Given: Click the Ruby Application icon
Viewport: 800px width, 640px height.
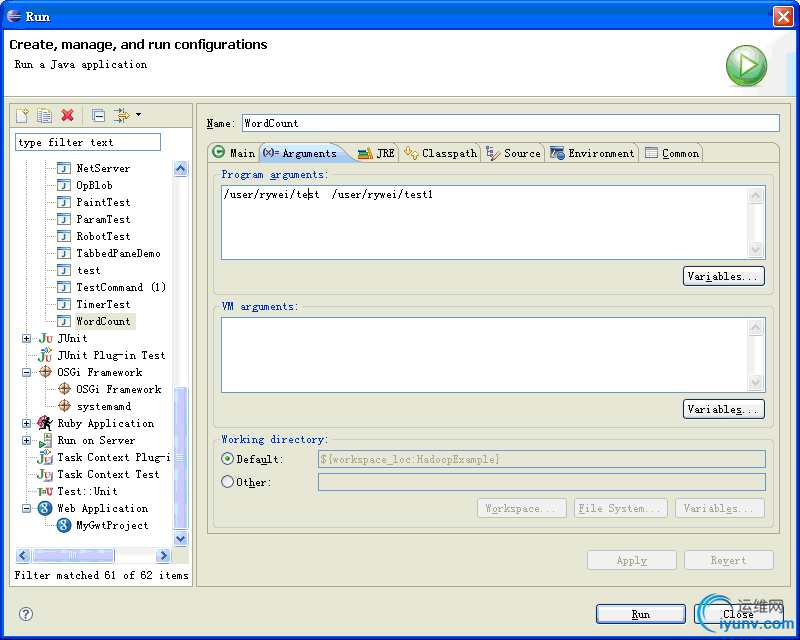Looking at the screenshot, I should click(x=45, y=423).
